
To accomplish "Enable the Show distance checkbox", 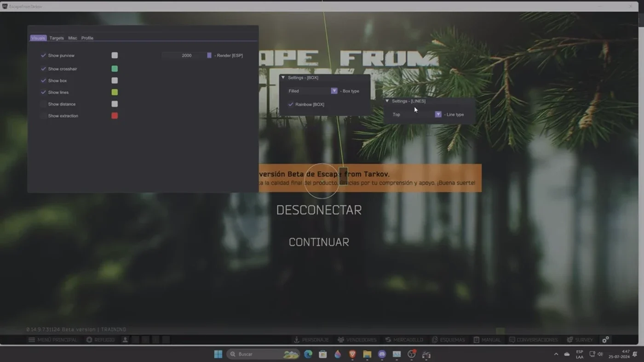I will 43,104.
